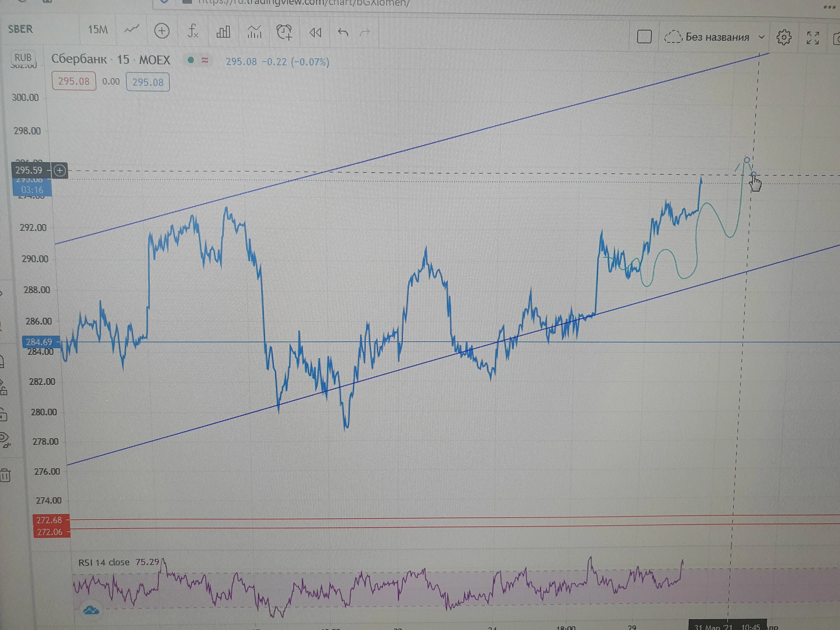Viewport: 840px width, 630px height.
Task: Click the blue 295.08 buy price button
Action: click(x=148, y=82)
